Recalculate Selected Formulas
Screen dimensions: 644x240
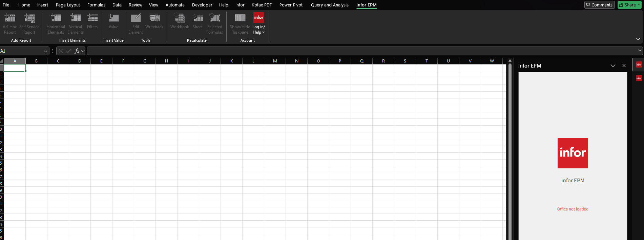point(215,23)
